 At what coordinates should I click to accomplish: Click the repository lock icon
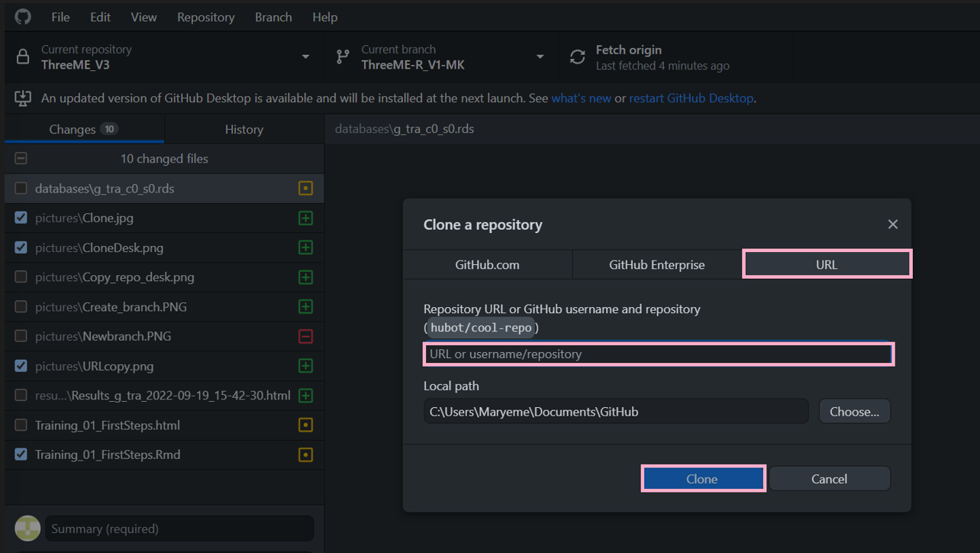(23, 57)
